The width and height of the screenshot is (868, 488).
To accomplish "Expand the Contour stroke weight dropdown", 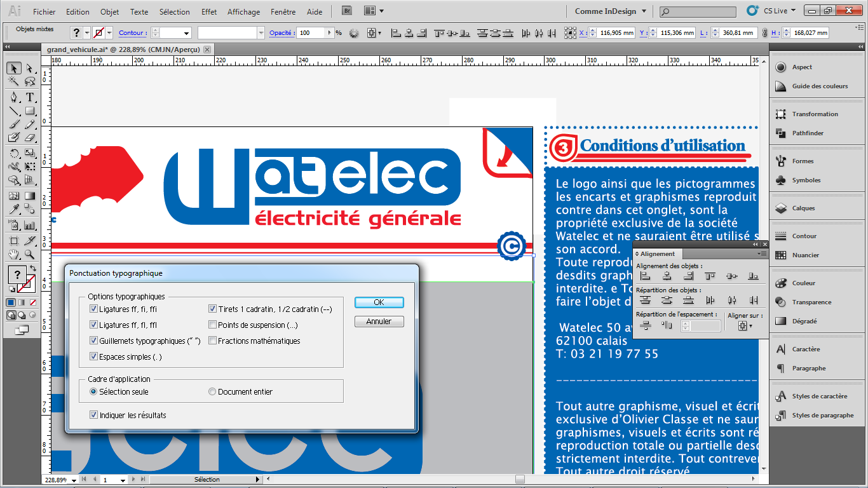I will [187, 33].
